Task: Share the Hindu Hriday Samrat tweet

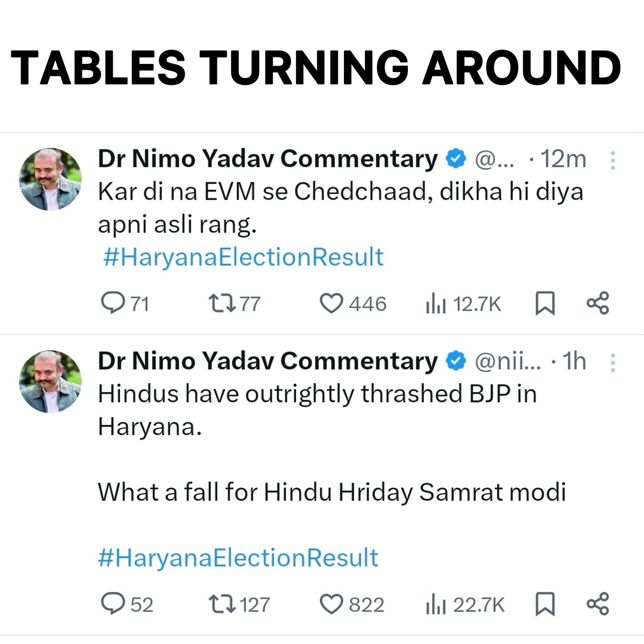Action: (598, 604)
